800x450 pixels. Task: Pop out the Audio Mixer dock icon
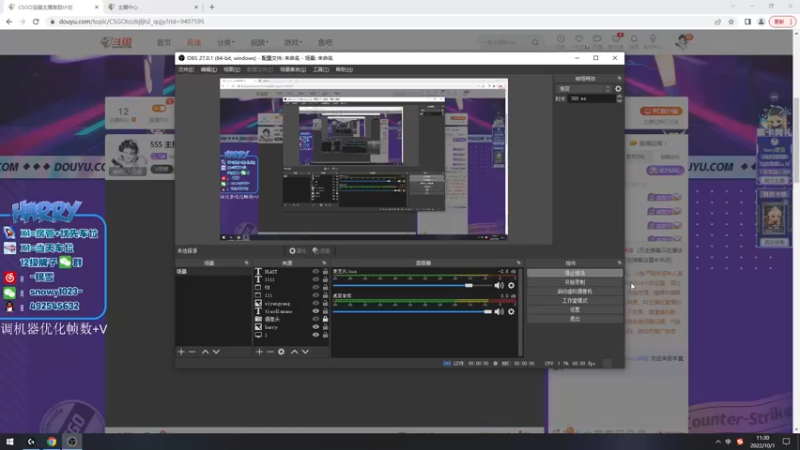coord(518,263)
